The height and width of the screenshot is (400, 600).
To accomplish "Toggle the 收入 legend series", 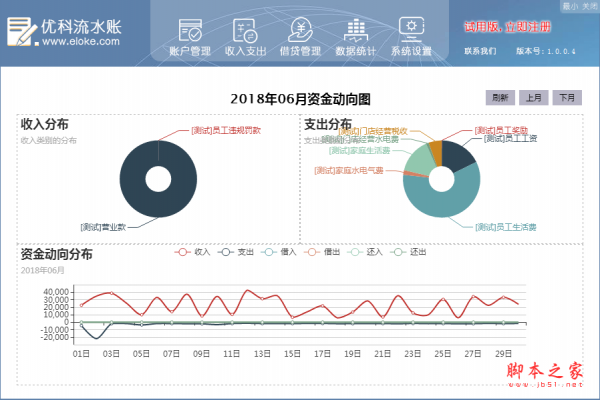I will click(x=192, y=252).
